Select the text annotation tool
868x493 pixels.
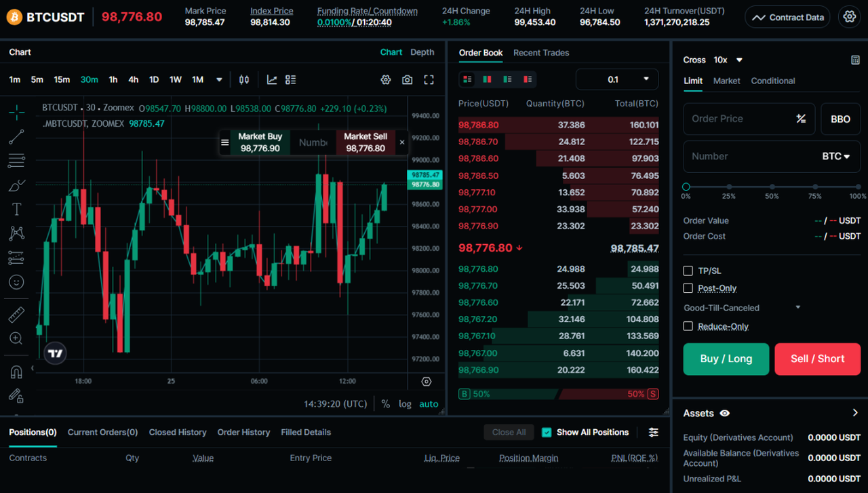(17, 209)
